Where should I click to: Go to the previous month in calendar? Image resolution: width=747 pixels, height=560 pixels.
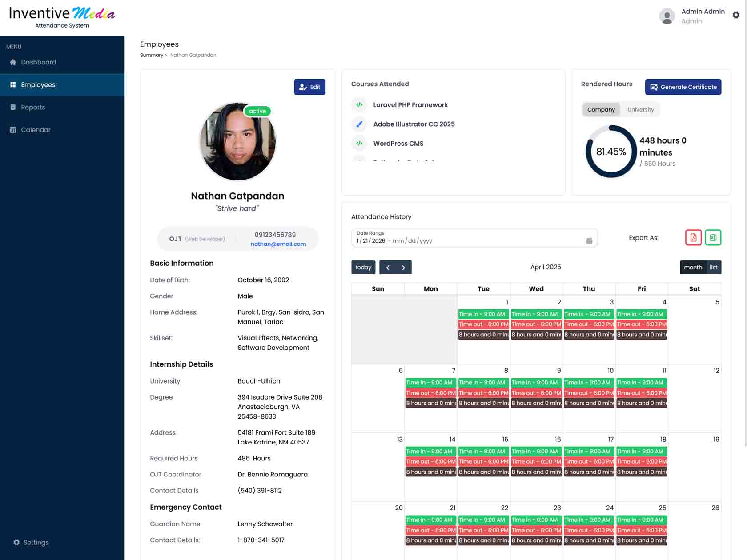pyautogui.click(x=388, y=267)
